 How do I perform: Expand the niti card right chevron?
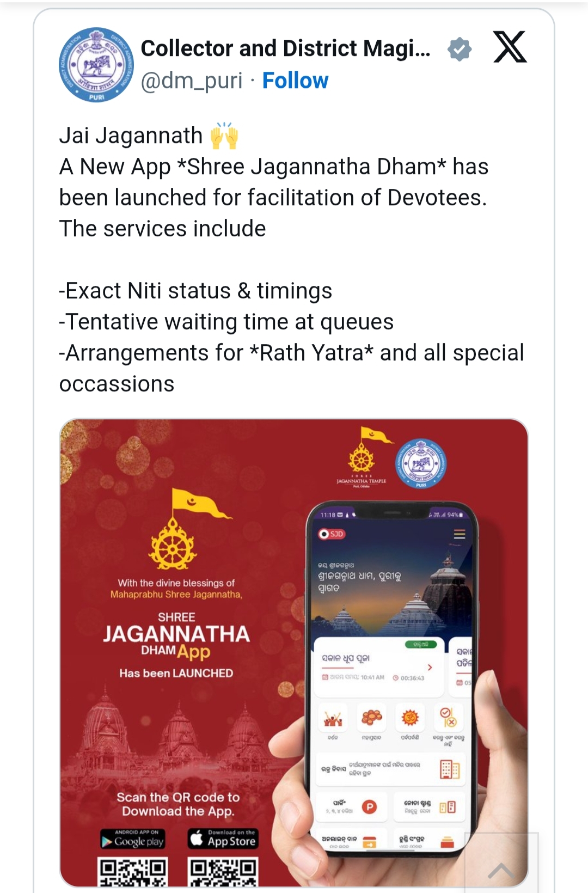(x=430, y=667)
